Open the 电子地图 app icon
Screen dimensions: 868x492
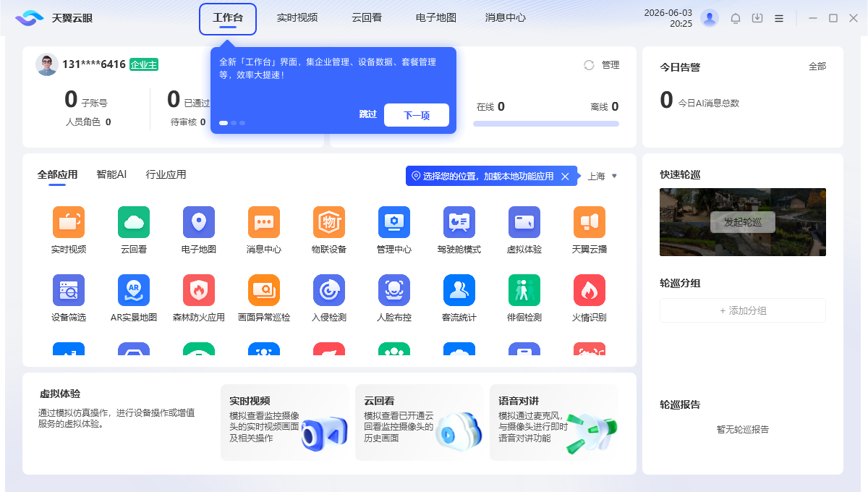click(x=199, y=222)
